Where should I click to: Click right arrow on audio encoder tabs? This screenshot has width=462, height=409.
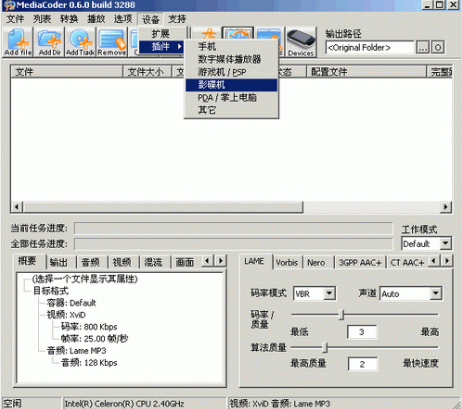tap(447, 260)
